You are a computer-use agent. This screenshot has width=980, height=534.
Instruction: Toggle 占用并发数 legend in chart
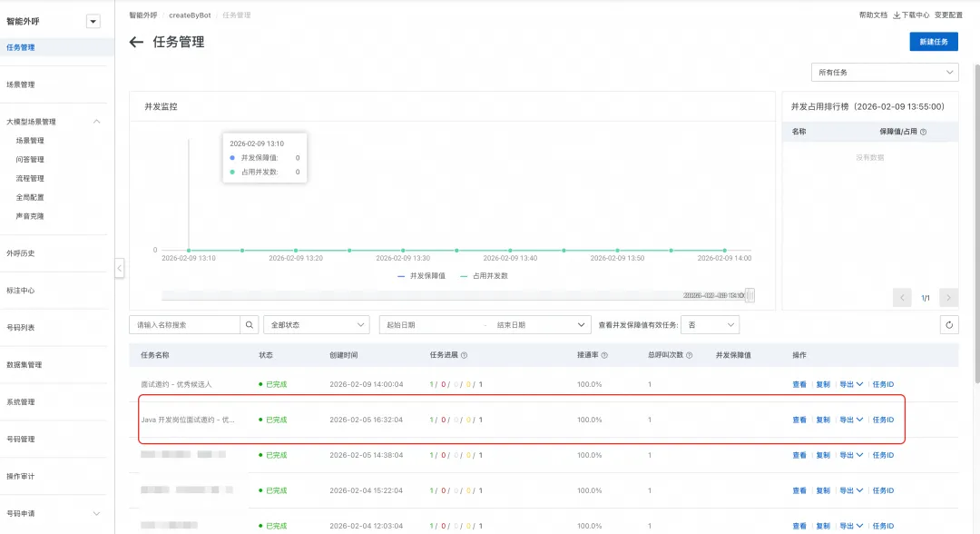(484, 276)
